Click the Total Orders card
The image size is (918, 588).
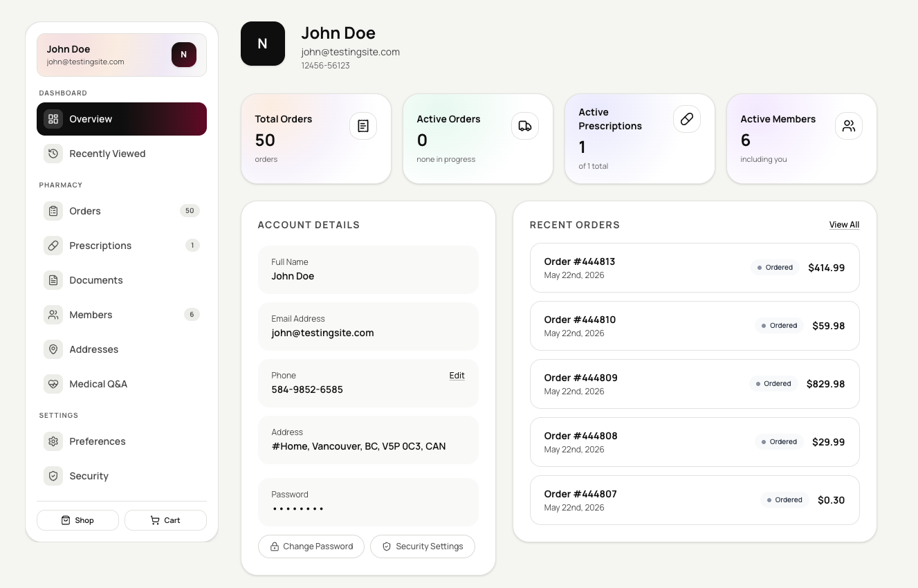[x=316, y=139]
